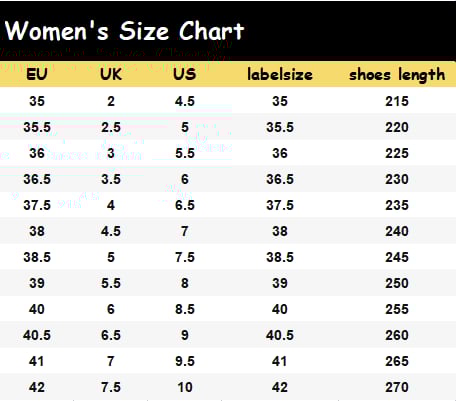Select shoes length value 215
This screenshot has width=456, height=401.
[397, 101]
